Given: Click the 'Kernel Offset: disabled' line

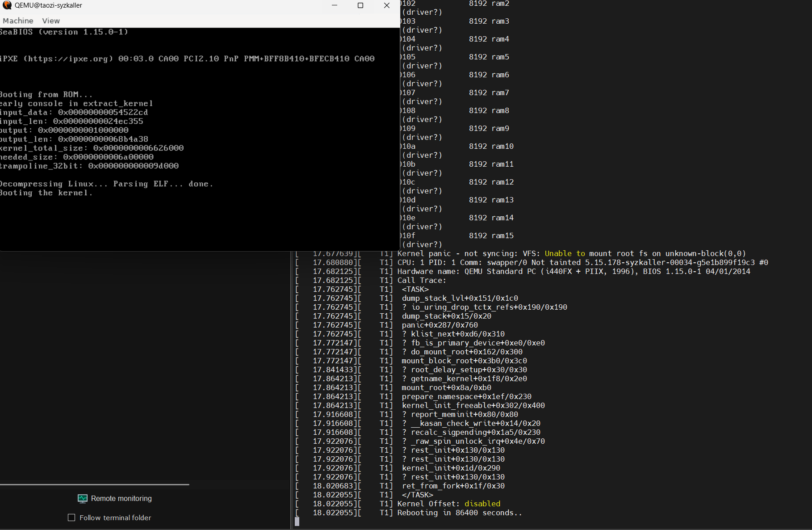Looking at the screenshot, I should point(449,504).
